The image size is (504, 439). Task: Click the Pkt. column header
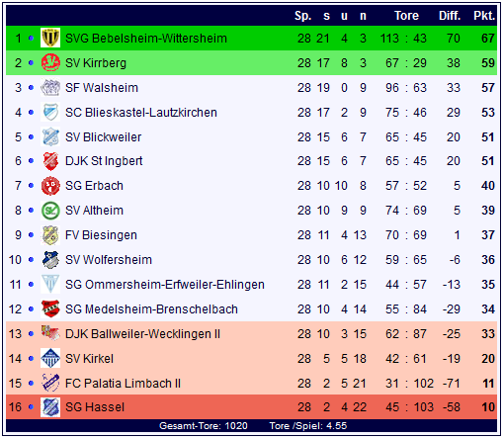[x=484, y=16]
